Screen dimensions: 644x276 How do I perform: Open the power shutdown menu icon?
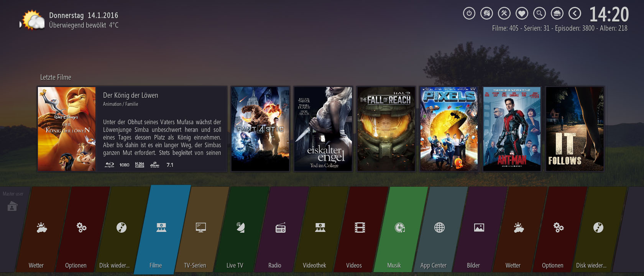click(x=469, y=13)
